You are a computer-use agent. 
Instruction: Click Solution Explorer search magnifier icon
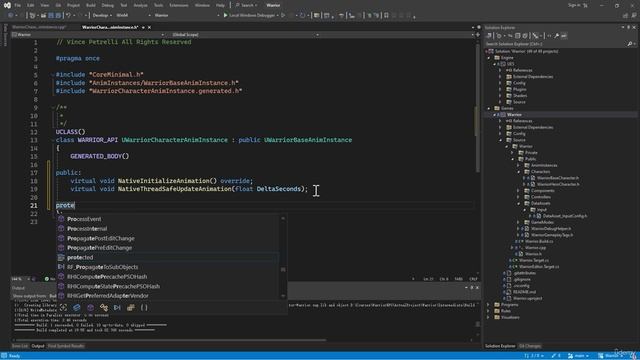click(629, 44)
